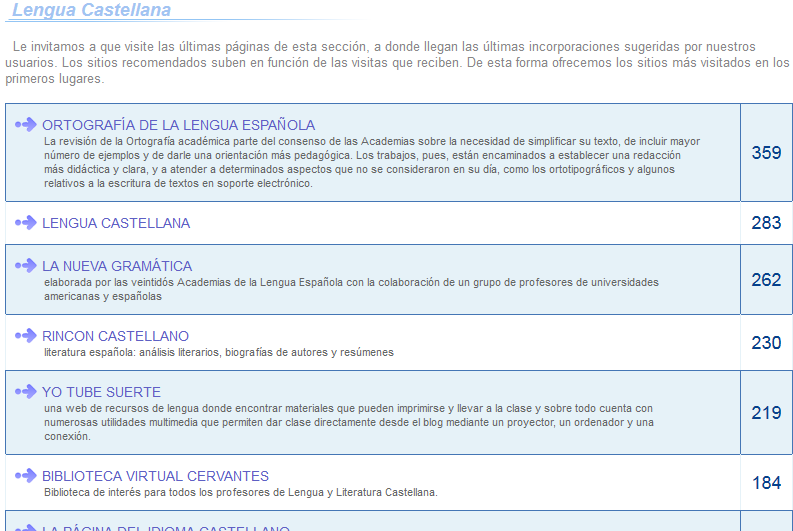Select visit count 359
Viewport: 793px width, 531px height.
(766, 153)
